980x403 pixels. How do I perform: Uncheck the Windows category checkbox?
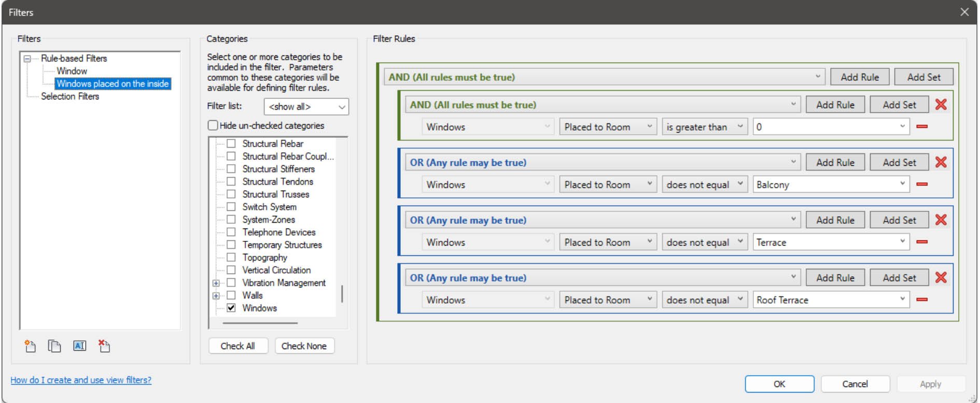(x=231, y=308)
